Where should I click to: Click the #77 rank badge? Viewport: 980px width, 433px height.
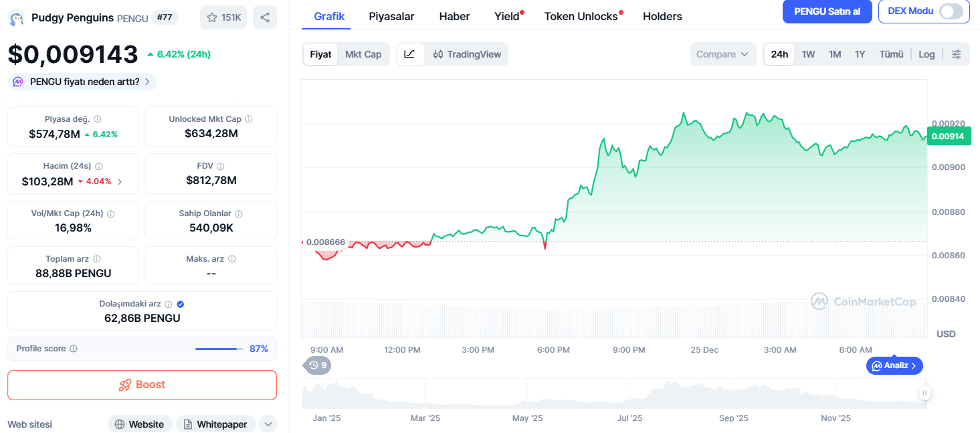tap(165, 17)
